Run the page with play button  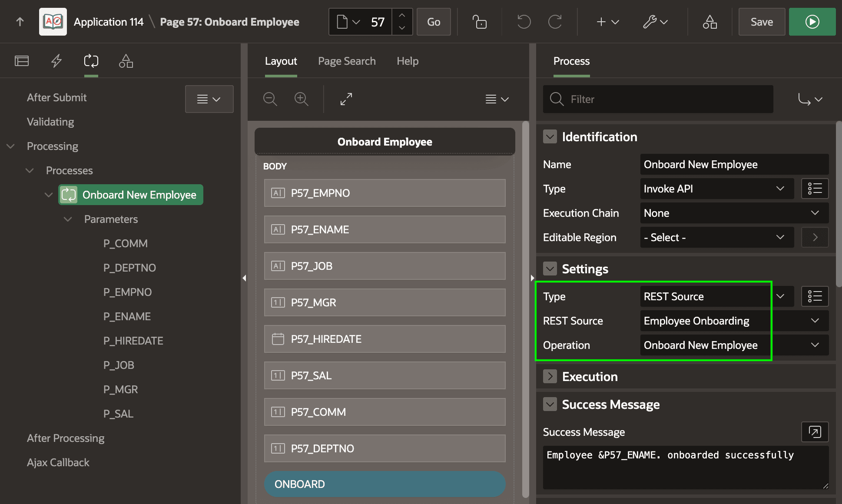812,22
